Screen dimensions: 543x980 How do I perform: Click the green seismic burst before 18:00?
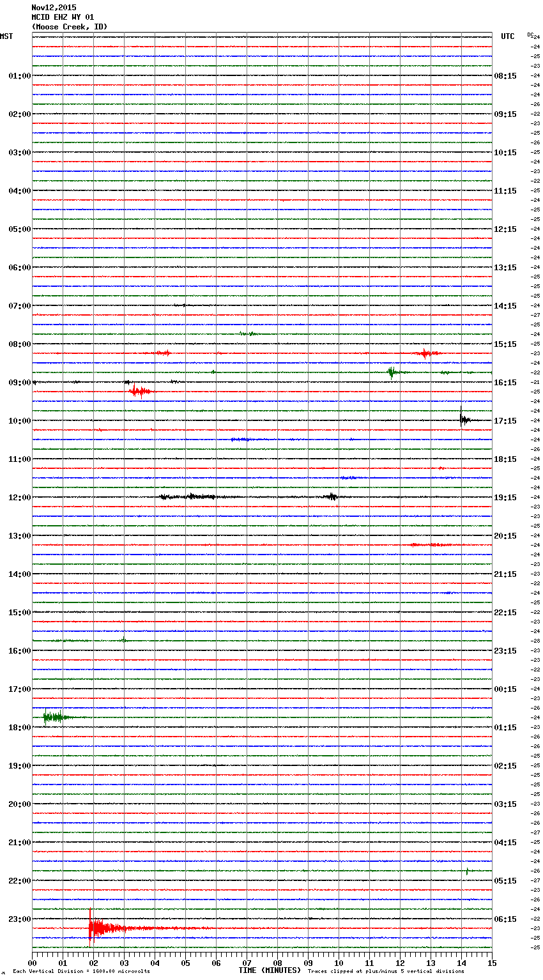point(54,717)
